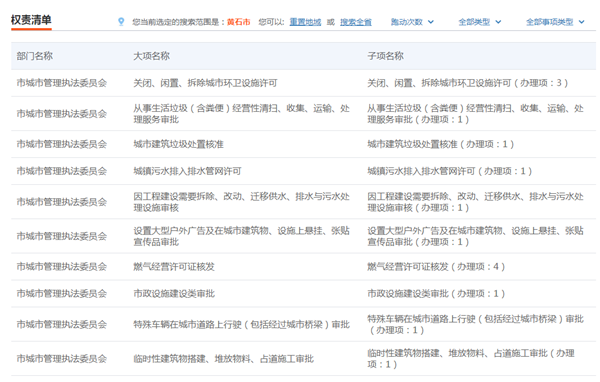Click 市政设施建设类审批 in 大项名称 column
Image resolution: width=600 pixels, height=382 pixels.
coord(174,294)
